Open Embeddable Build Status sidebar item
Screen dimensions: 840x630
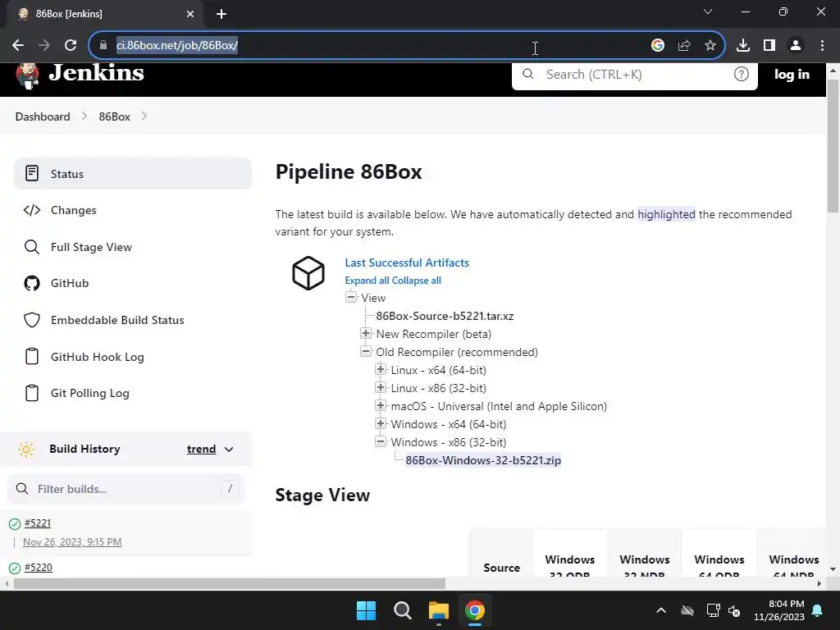132,320
